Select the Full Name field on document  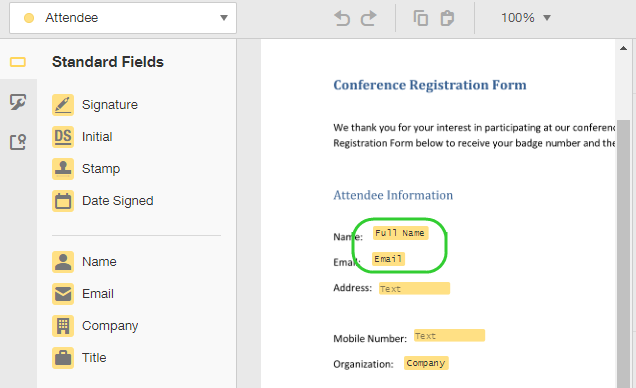(x=400, y=233)
